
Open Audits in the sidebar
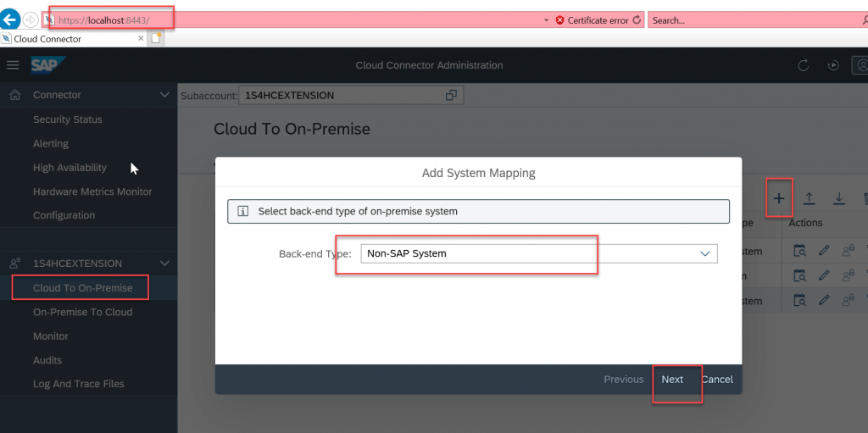click(x=47, y=360)
